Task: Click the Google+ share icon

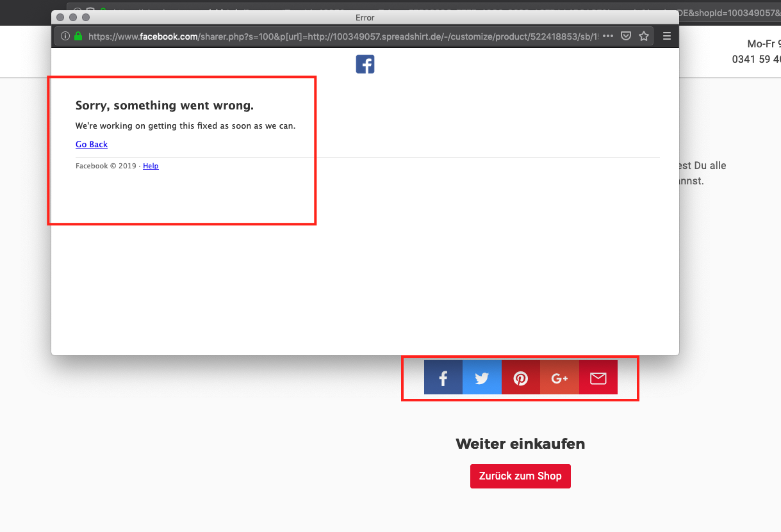Action: point(559,378)
